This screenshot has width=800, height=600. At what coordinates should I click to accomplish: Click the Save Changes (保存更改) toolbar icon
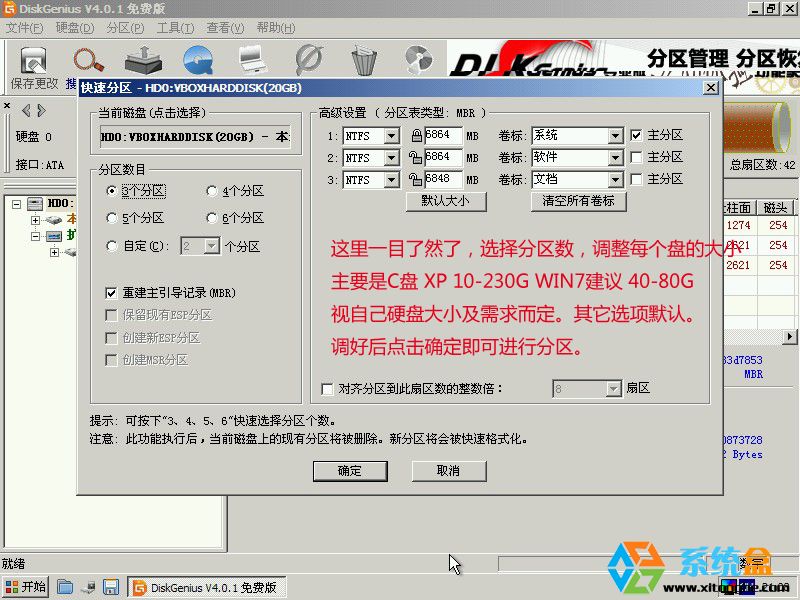coord(34,61)
